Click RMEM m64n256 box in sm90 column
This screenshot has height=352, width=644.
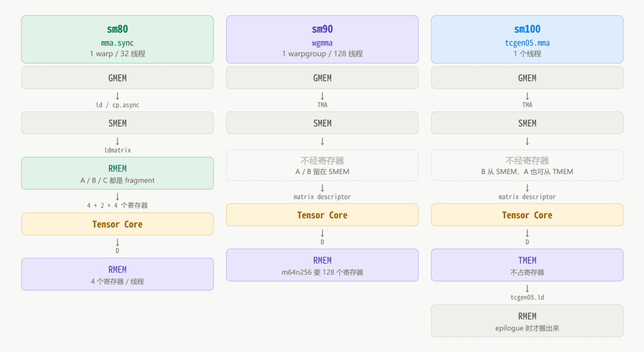point(322,265)
